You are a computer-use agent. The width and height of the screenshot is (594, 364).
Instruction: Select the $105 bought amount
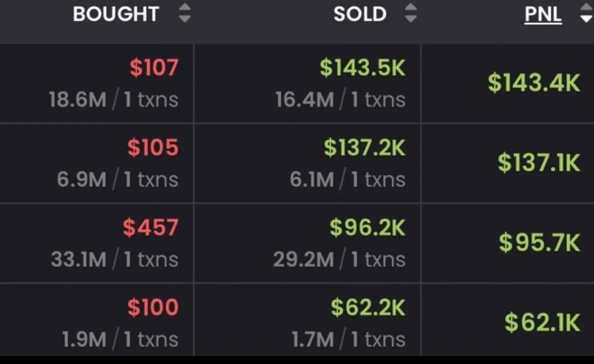point(153,147)
